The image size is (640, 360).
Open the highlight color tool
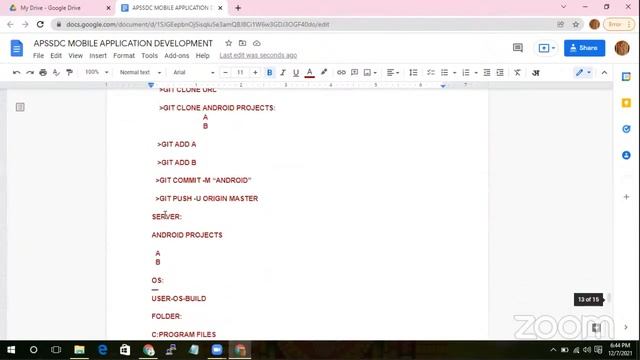[x=324, y=72]
